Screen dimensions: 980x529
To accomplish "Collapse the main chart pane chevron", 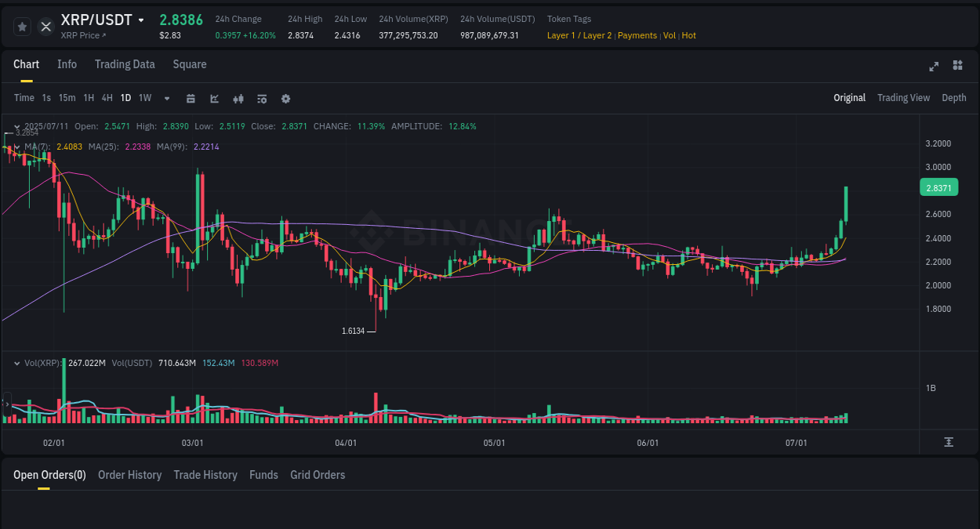I will (16, 126).
